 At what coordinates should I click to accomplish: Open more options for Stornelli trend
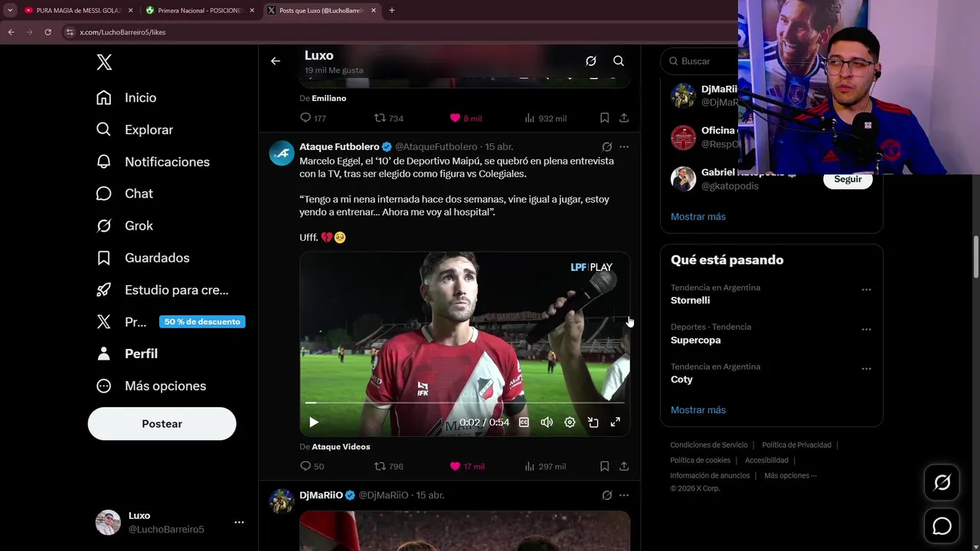867,290
